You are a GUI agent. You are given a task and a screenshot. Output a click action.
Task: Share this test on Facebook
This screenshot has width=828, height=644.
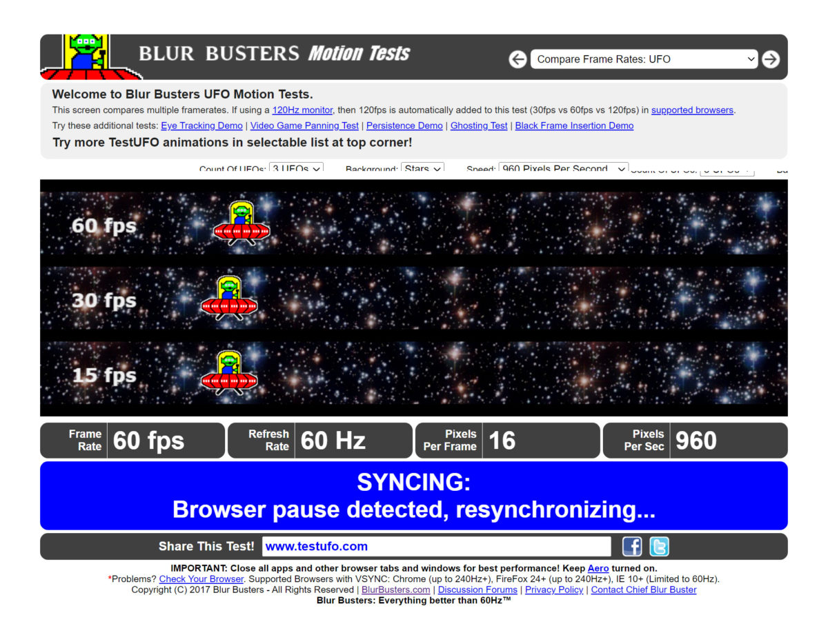(x=632, y=547)
